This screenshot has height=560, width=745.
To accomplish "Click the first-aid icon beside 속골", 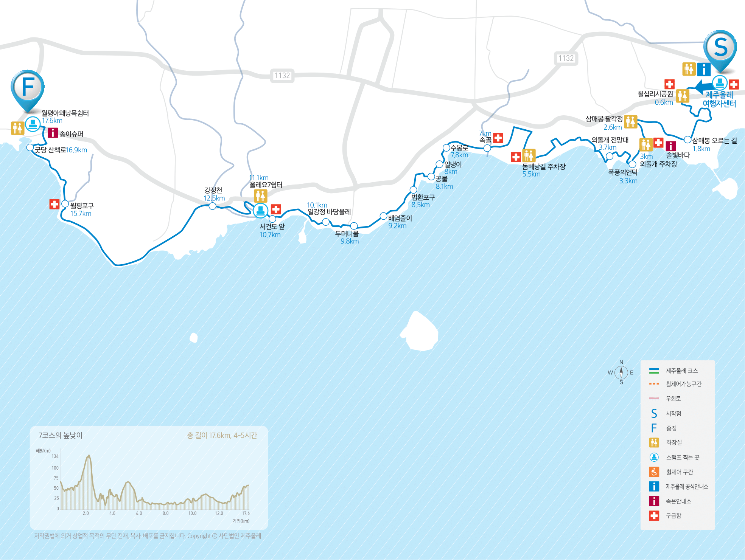I will coord(498,138).
